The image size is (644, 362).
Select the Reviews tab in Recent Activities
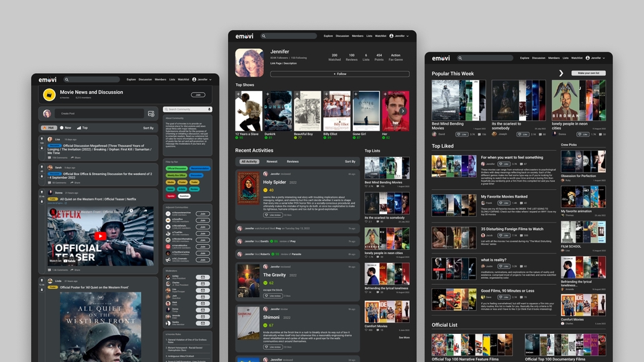click(292, 162)
